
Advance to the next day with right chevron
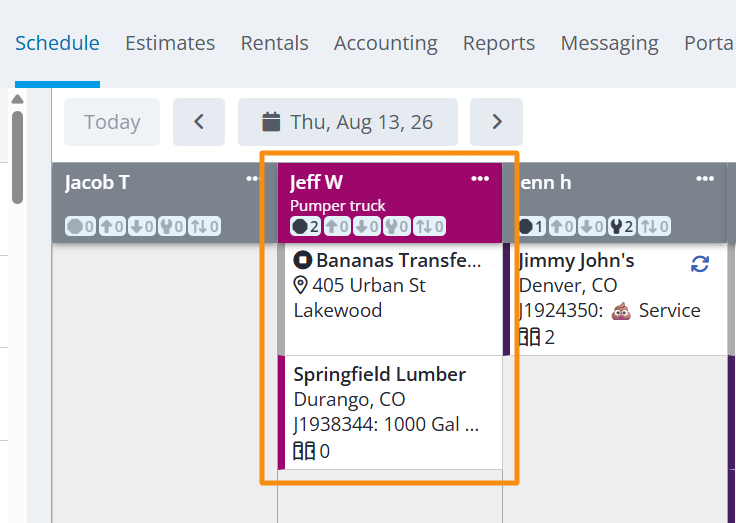496,122
